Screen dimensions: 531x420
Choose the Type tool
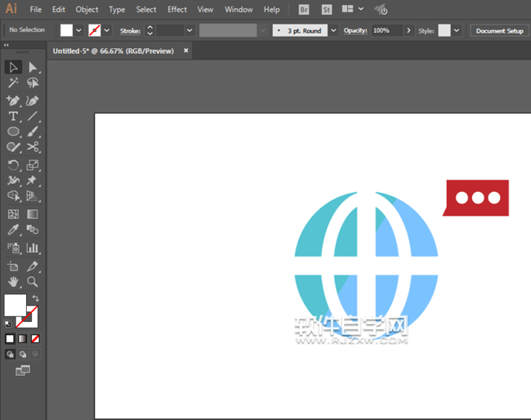(13, 116)
